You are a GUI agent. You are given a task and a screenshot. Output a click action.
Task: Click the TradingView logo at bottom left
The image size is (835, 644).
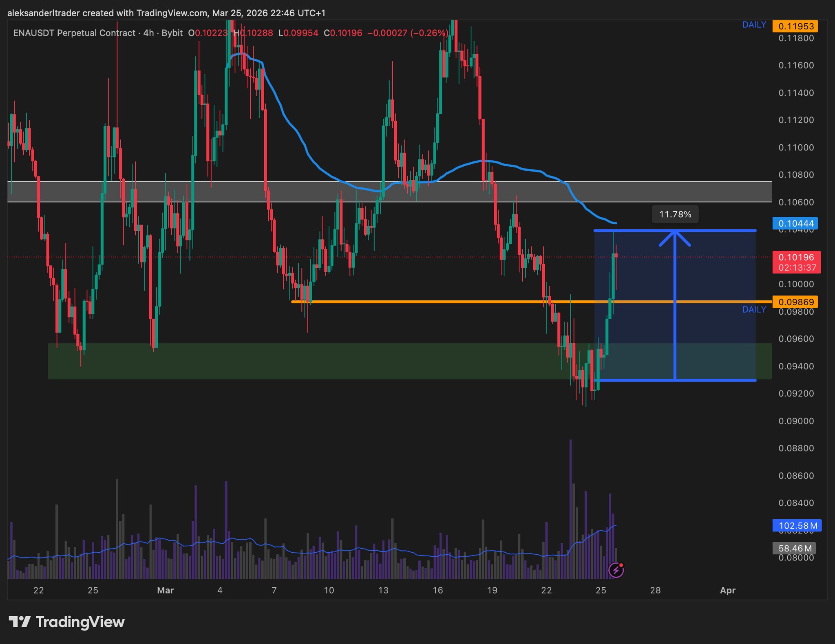[67, 622]
